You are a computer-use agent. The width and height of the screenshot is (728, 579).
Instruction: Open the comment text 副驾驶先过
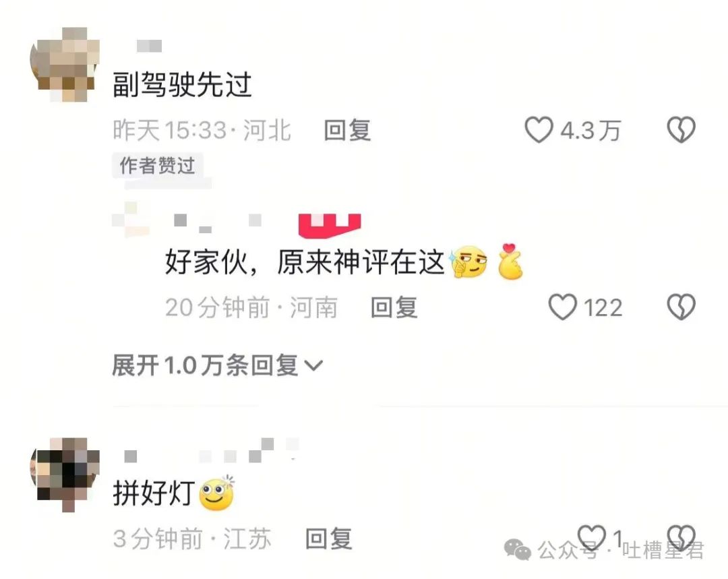point(182,85)
